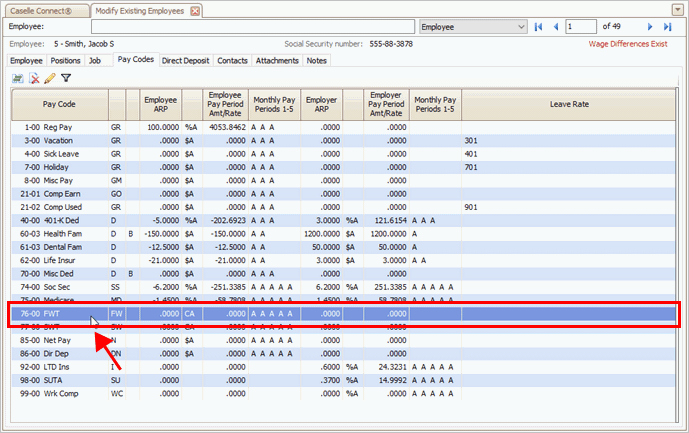Click the edit pencil icon

tap(50, 77)
